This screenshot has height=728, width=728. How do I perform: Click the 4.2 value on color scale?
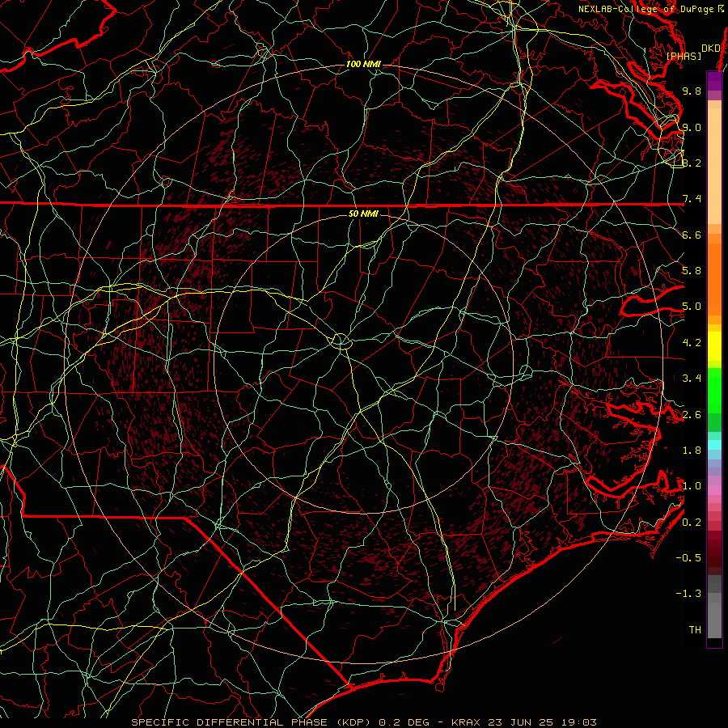point(692,343)
